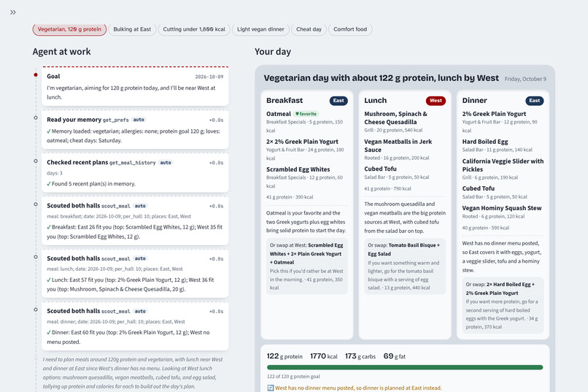Click the get_meal_history tool name
The image size is (588, 392).
click(132, 163)
